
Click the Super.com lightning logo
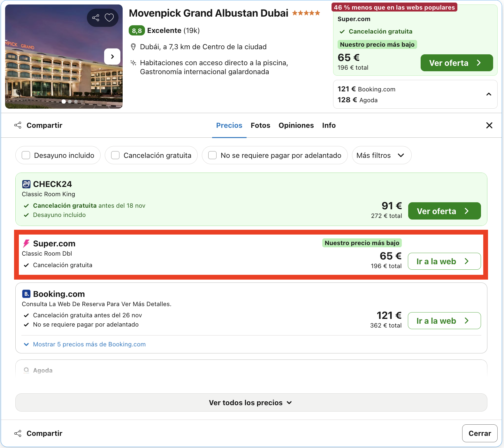[x=26, y=243]
